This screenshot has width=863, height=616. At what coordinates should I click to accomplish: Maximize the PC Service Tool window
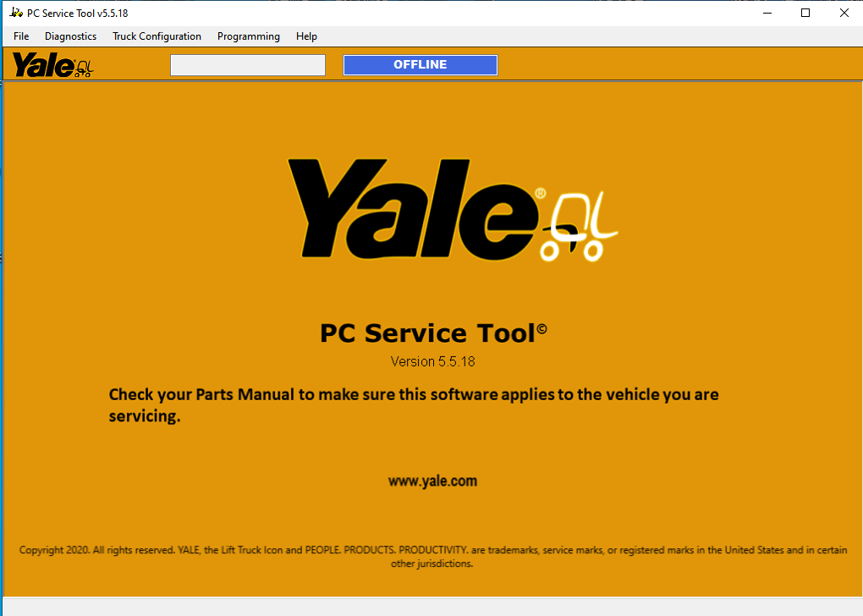pos(805,13)
